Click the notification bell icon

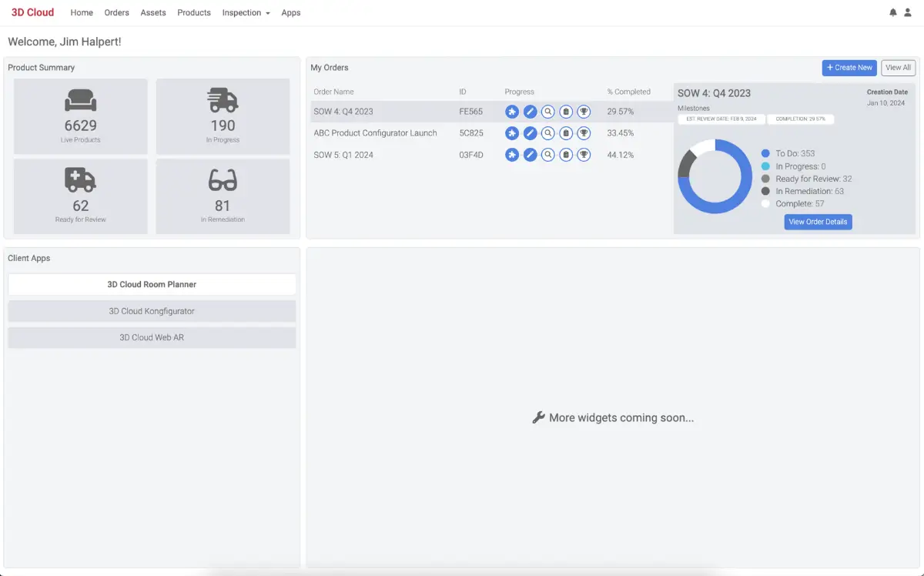[x=893, y=12]
